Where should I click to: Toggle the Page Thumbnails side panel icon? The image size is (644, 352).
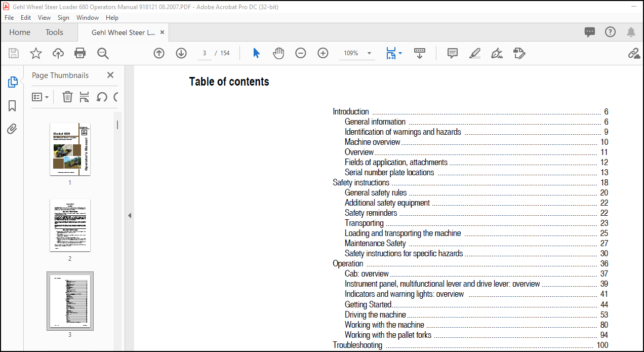[x=13, y=82]
